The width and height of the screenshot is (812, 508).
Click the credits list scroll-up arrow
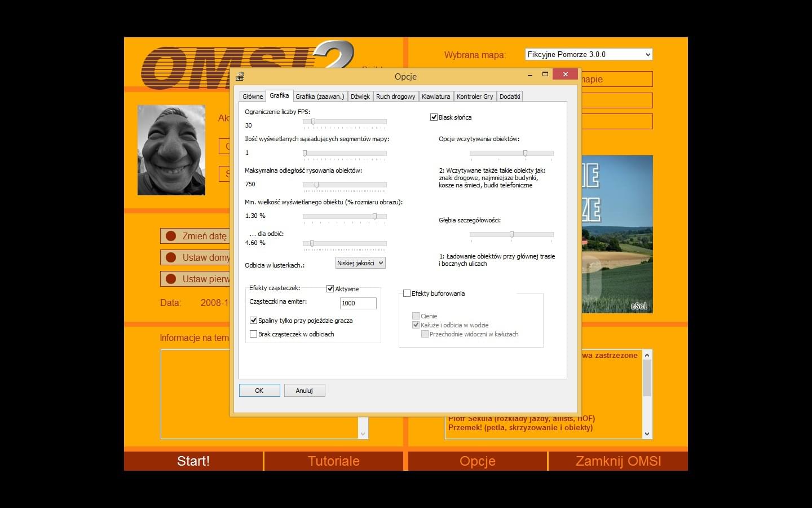pos(647,355)
